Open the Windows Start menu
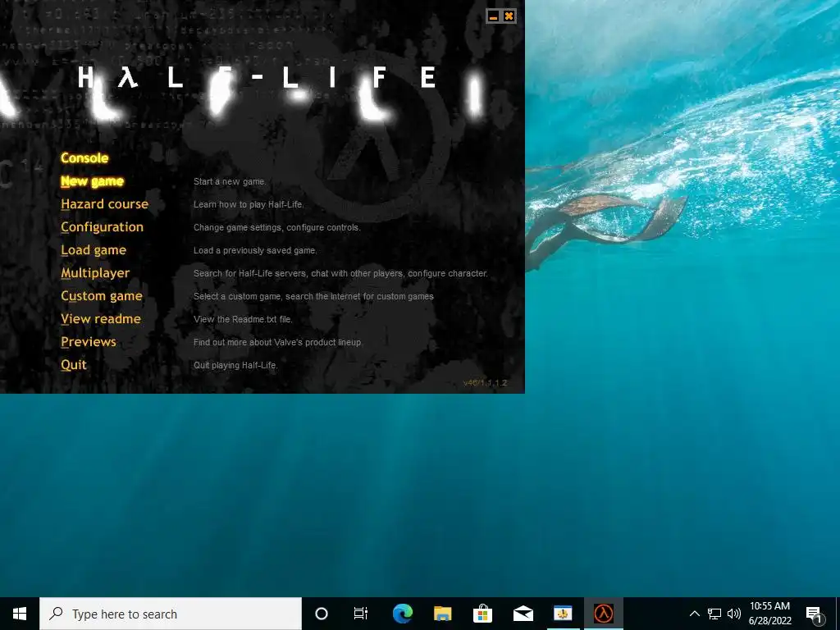 coord(20,614)
